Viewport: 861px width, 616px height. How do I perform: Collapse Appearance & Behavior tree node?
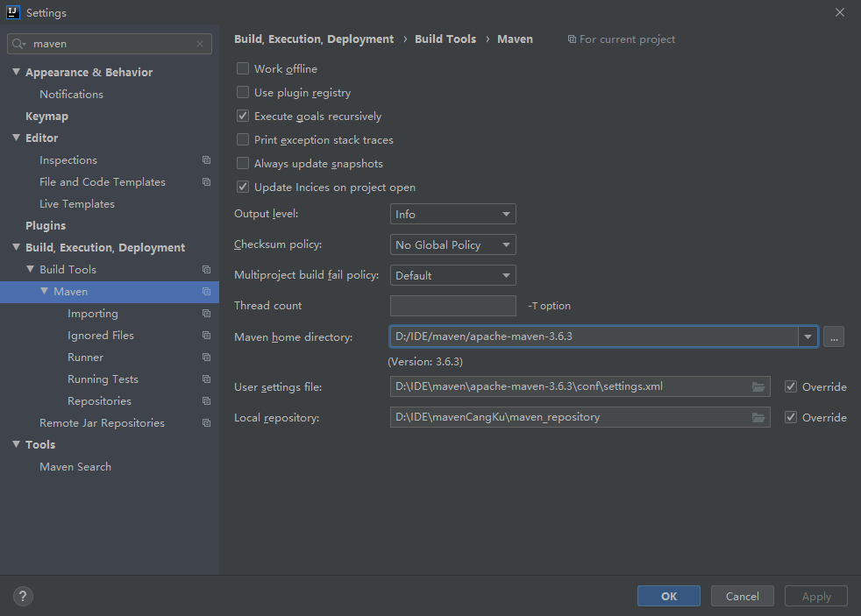17,72
